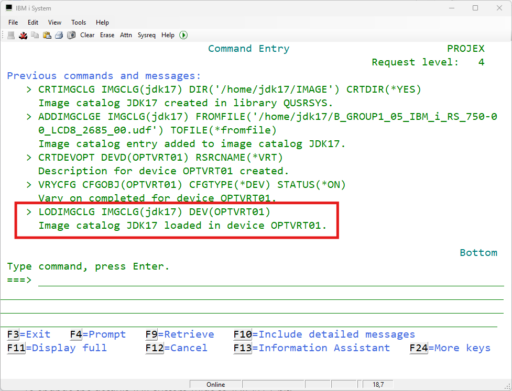The width and height of the screenshot is (512, 391).
Task: Click the VRYCFG CFGOBJ(OPTVRT01) command line
Action: coord(192,185)
